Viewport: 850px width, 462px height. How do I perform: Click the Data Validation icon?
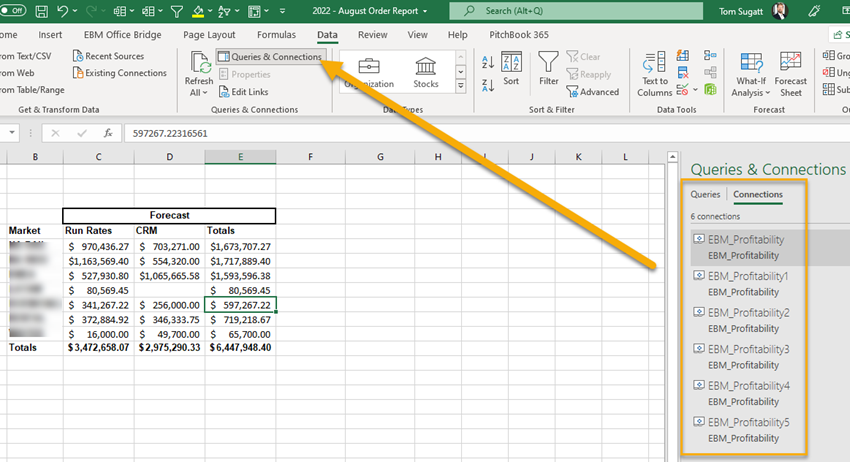682,89
